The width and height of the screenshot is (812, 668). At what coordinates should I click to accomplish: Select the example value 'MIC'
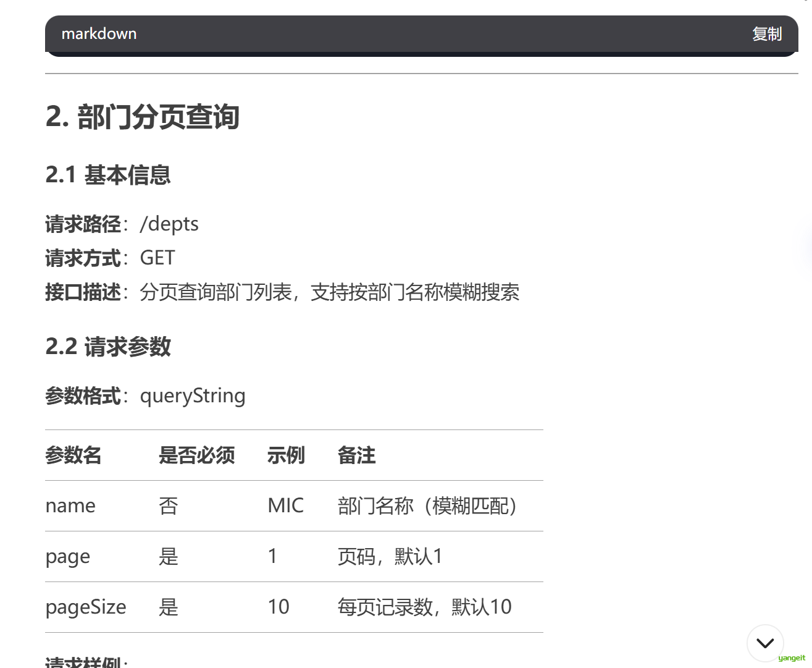pos(286,505)
